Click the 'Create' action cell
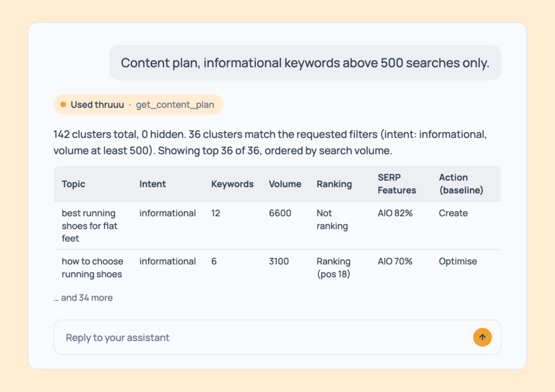 click(x=453, y=213)
